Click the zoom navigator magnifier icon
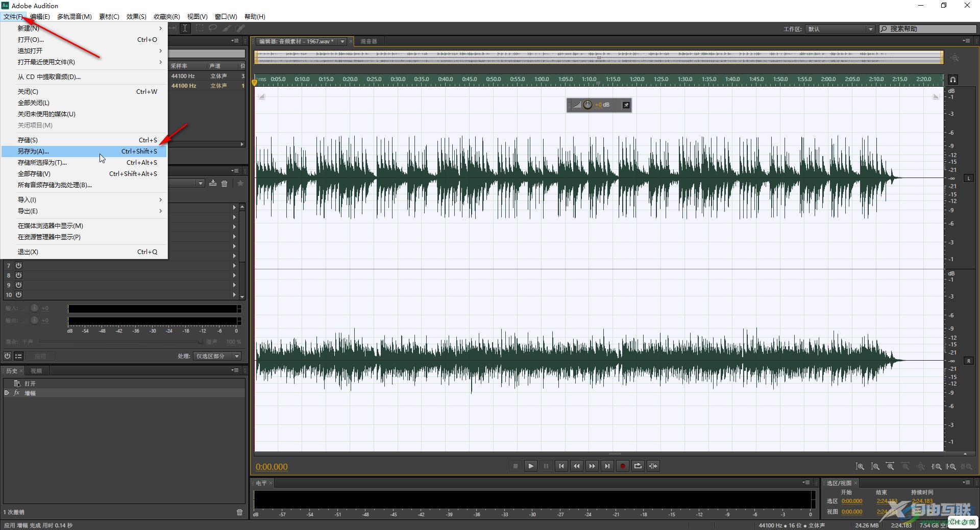The width and height of the screenshot is (980, 530). [x=955, y=58]
